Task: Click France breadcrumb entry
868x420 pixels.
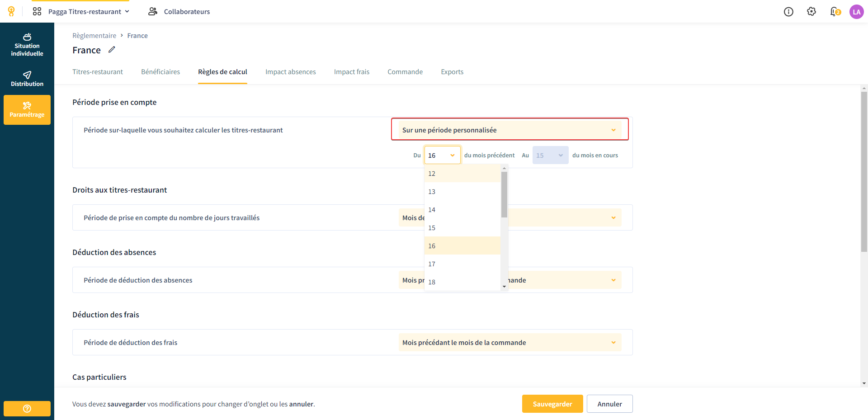Action: tap(137, 36)
